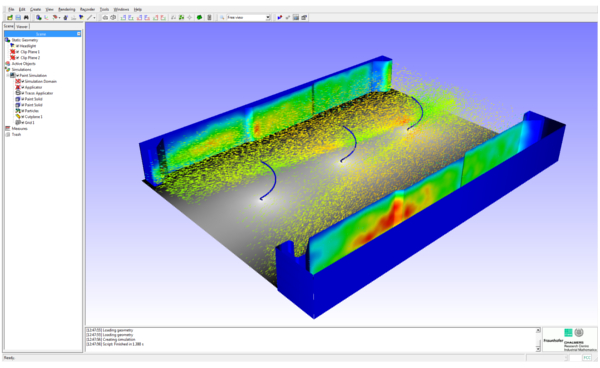Click the open file toolbar icon
Viewport: 600px width, 368px height.
tap(10, 18)
